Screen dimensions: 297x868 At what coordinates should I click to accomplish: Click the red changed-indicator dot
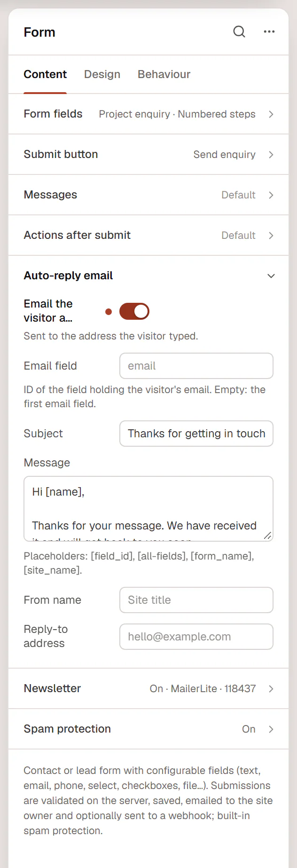(109, 311)
